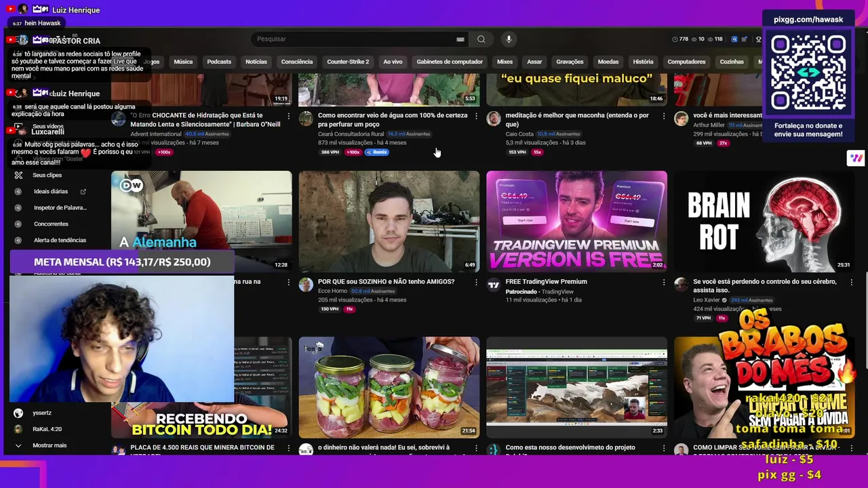
Task: Select the Consciência filter chip
Action: 297,62
